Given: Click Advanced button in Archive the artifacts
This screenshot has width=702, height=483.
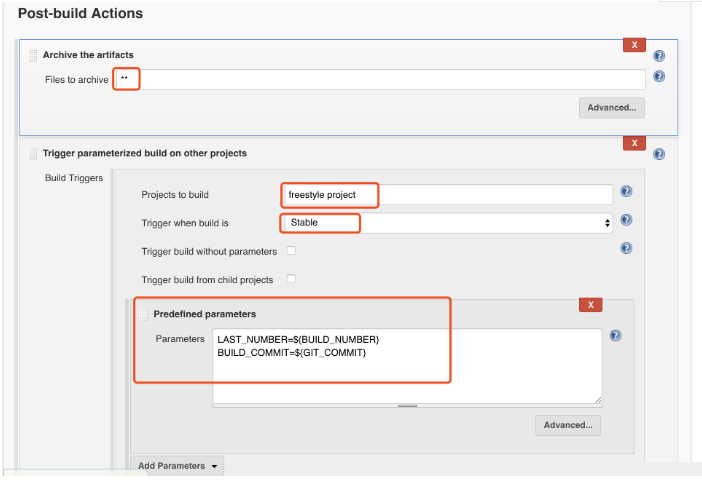Looking at the screenshot, I should click(611, 108).
